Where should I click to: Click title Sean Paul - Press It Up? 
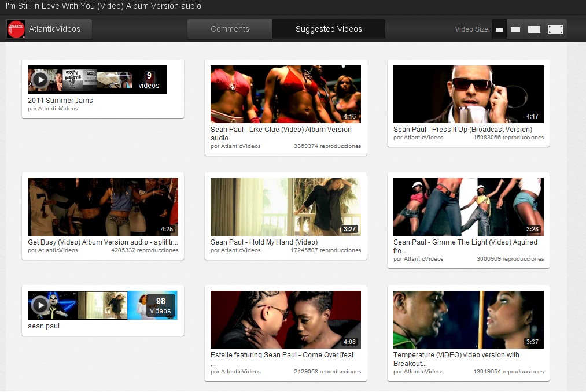tap(463, 130)
